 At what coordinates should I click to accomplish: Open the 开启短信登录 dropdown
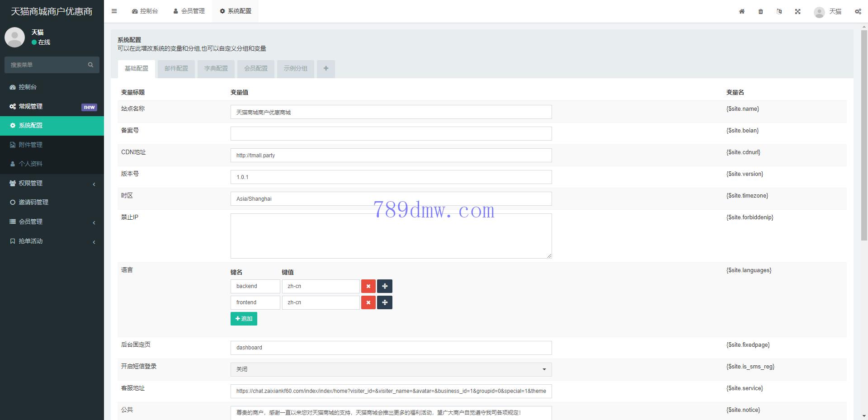(x=391, y=369)
